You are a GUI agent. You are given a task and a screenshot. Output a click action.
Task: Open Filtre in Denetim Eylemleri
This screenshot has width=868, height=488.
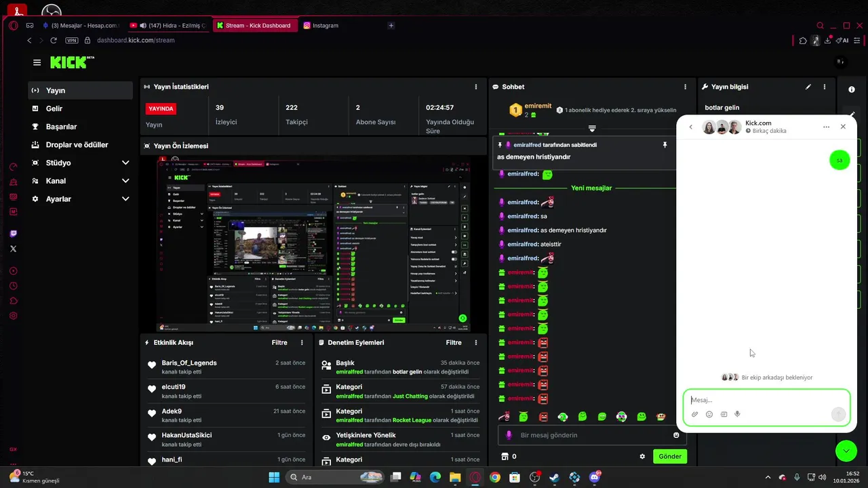tap(454, 343)
